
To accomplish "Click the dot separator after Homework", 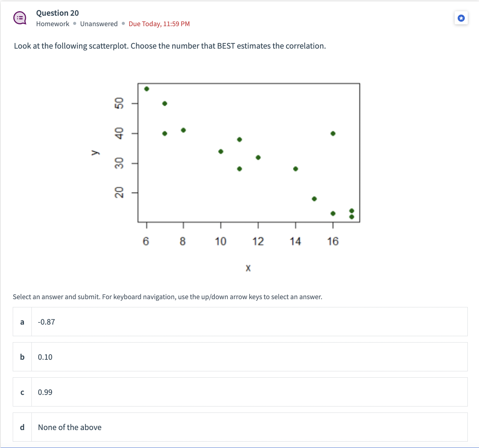I will (x=74, y=24).
